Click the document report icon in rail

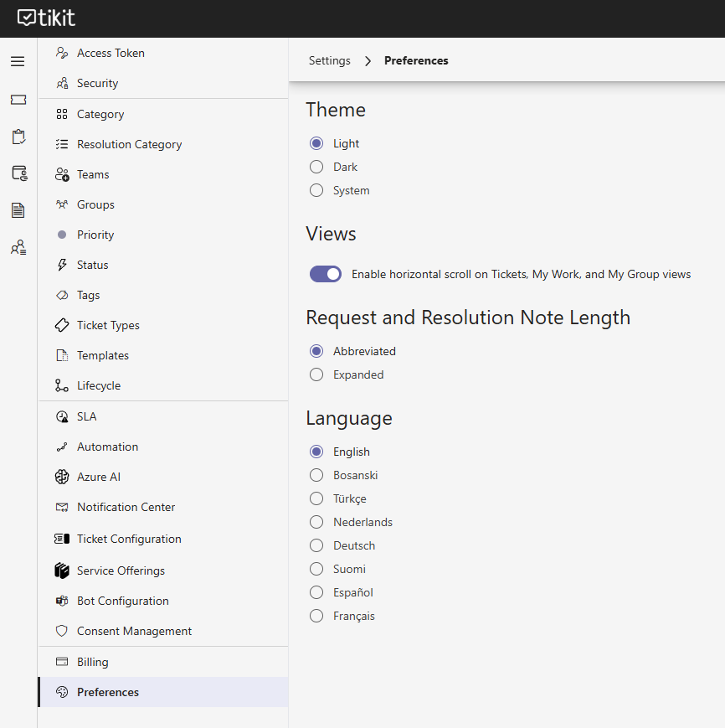coord(18,210)
